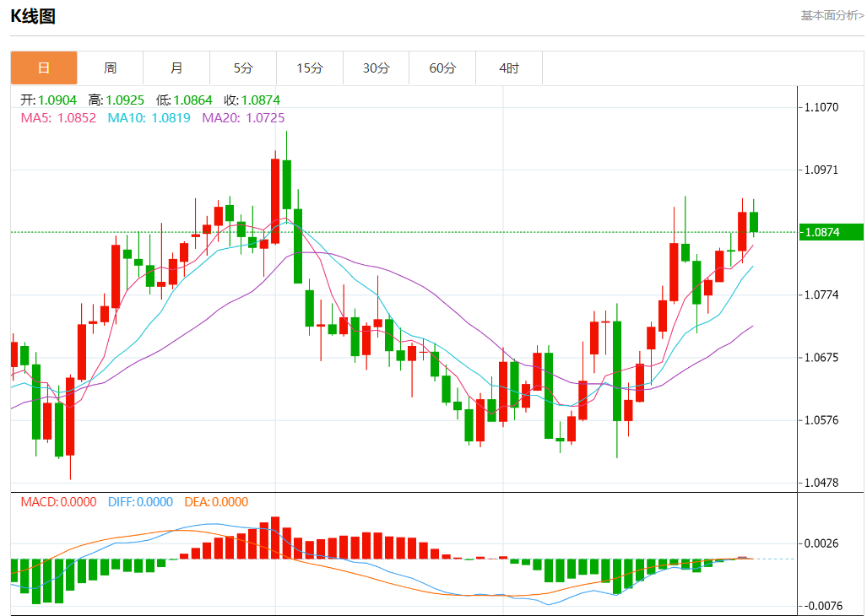Switch to the 周 weekly tab
Viewport: 867px width, 616px height.
pos(110,68)
